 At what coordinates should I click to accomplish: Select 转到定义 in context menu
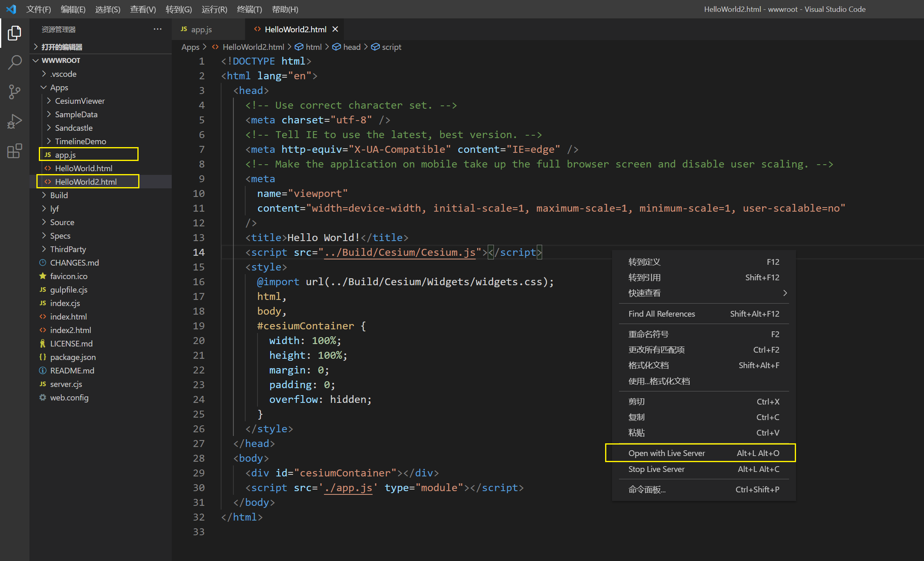(x=704, y=262)
